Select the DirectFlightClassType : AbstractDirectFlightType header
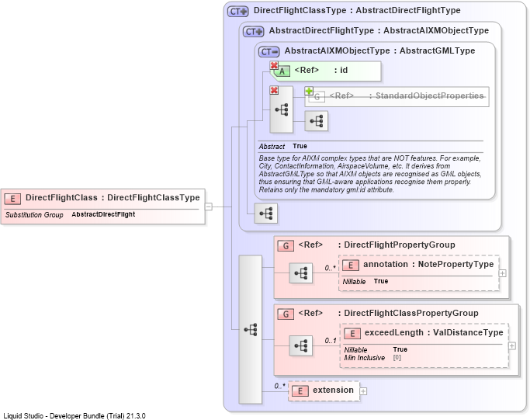This screenshot has width=530, height=420. [x=357, y=11]
